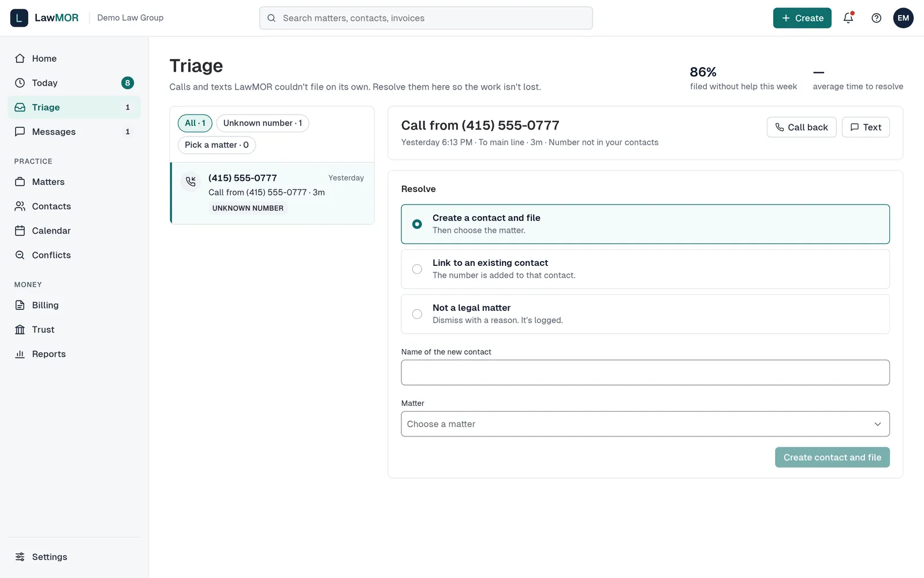Viewport: 924px width, 578px height.
Task: Click the Today badge showing 8
Action: click(x=128, y=83)
